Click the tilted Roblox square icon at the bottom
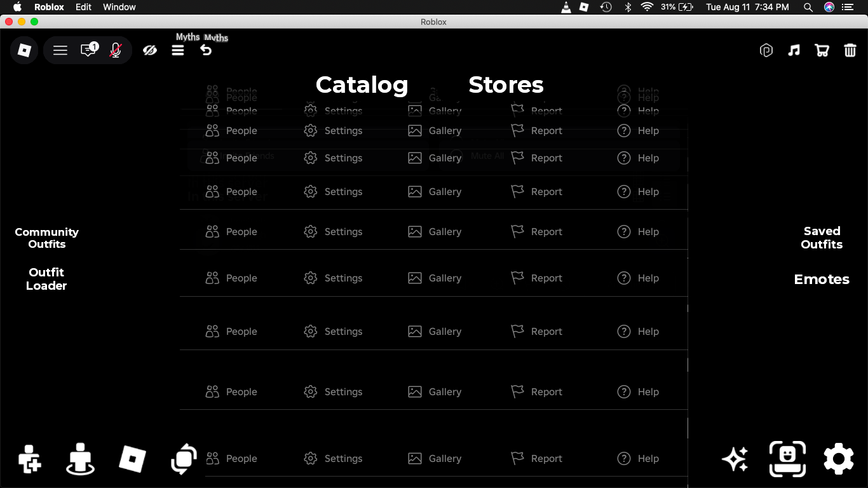Screen dimensions: 868x488 coord(132,459)
